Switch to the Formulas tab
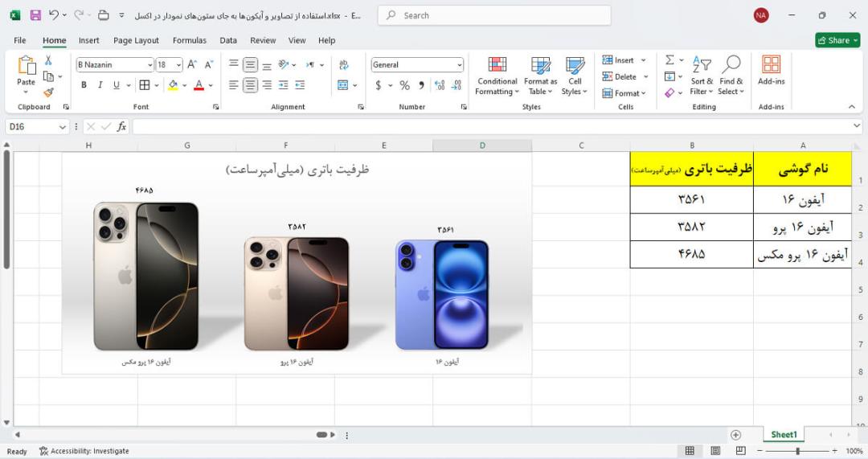Image resolution: width=868 pixels, height=459 pixels. 190,40
